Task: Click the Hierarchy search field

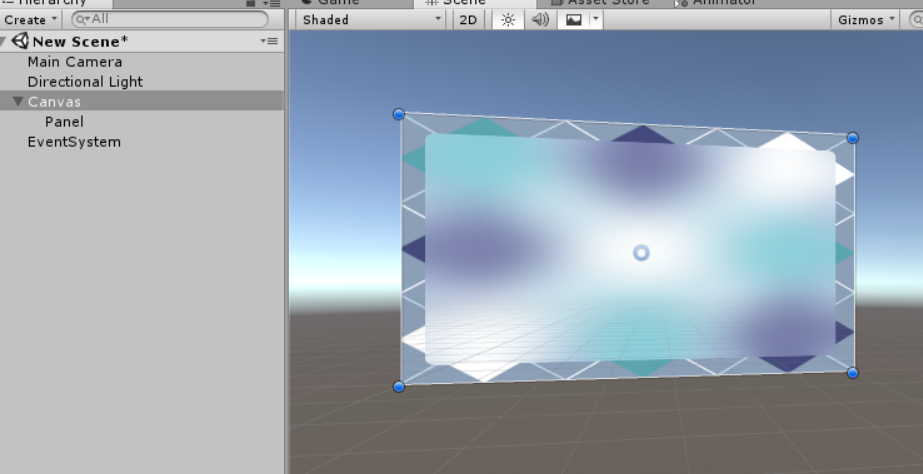Action: coord(170,19)
